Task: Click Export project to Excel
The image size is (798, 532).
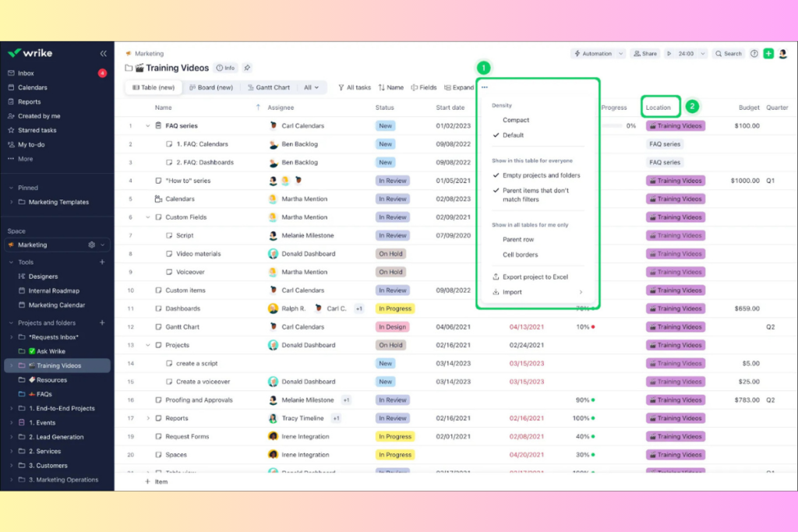Action: pyautogui.click(x=530, y=277)
